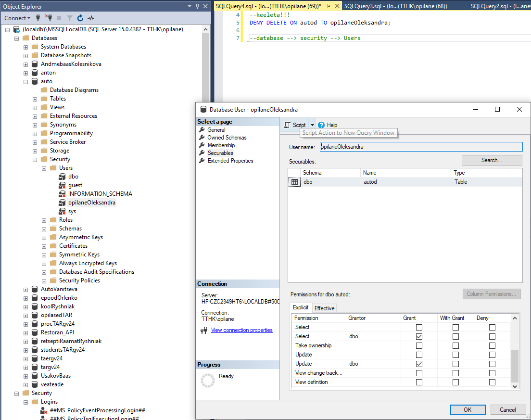Click the Help icon in the dialog
The image size is (531, 420).
tap(321, 125)
